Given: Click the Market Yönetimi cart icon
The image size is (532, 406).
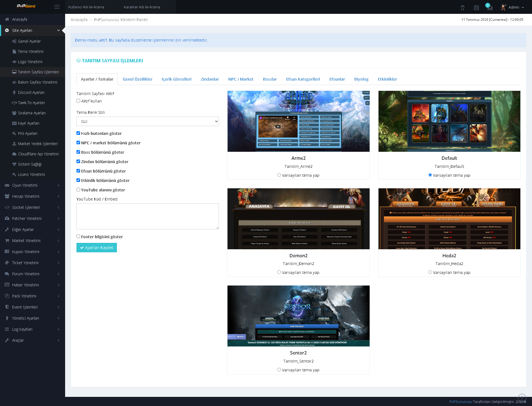Looking at the screenshot, I should pos(7,241).
